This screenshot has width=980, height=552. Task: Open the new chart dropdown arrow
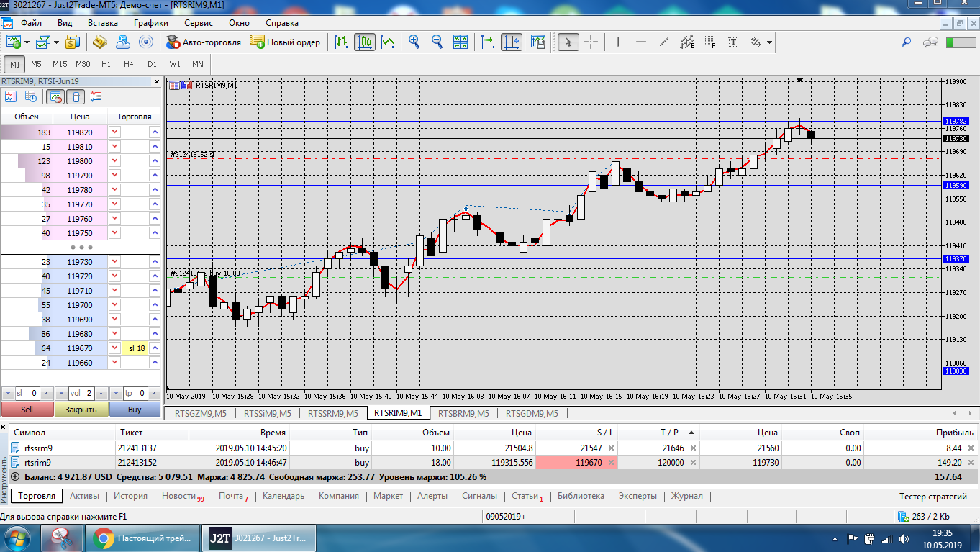pyautogui.click(x=27, y=42)
